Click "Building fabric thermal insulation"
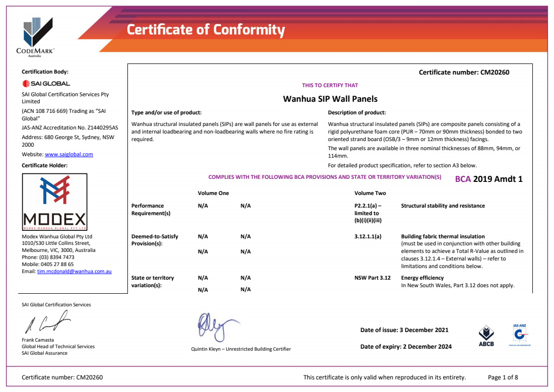The height and width of the screenshot is (392, 554). pos(443,236)
